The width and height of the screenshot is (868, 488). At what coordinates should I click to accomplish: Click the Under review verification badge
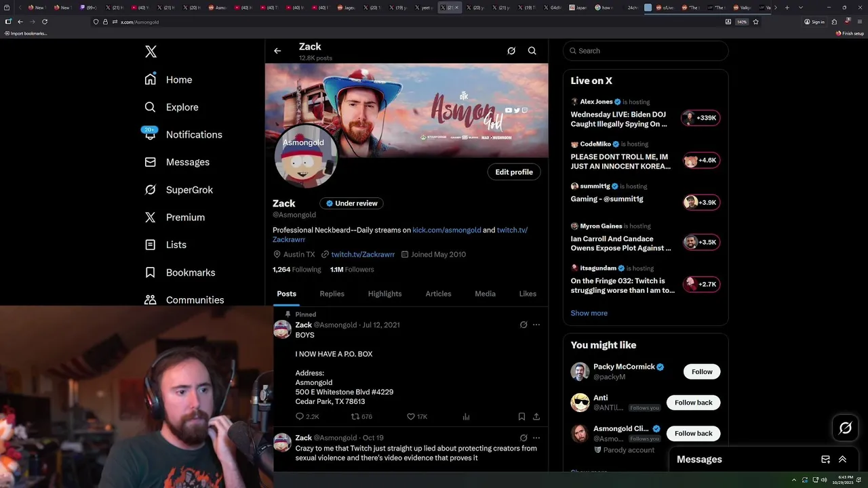(x=351, y=203)
